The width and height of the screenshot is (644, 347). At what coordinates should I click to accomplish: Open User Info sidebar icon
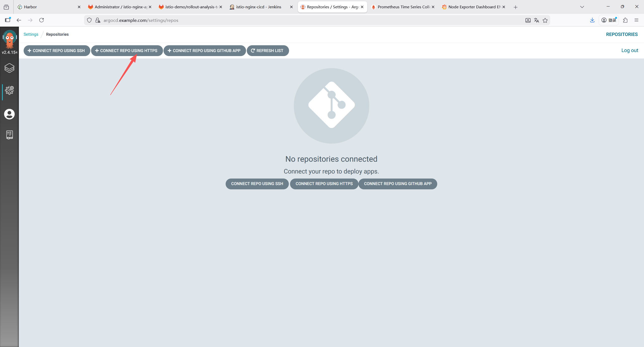click(9, 114)
